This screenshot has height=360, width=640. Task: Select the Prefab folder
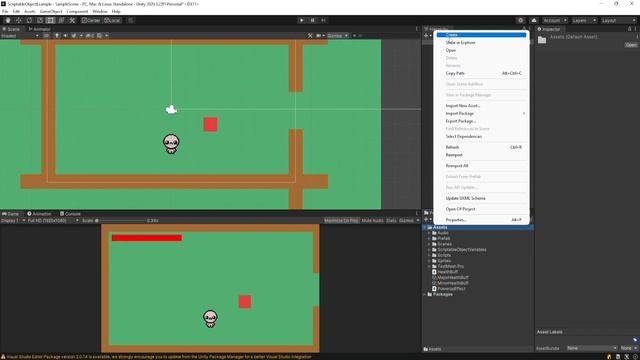coord(444,238)
